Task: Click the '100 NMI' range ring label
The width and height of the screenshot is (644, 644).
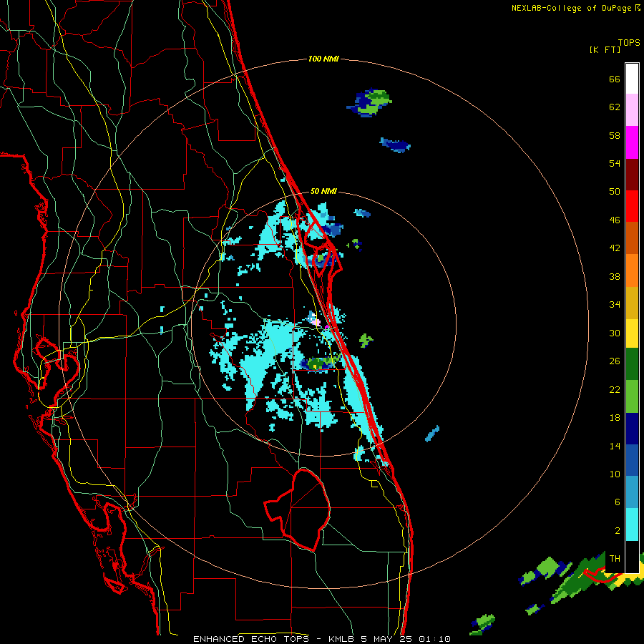Action: (x=323, y=59)
